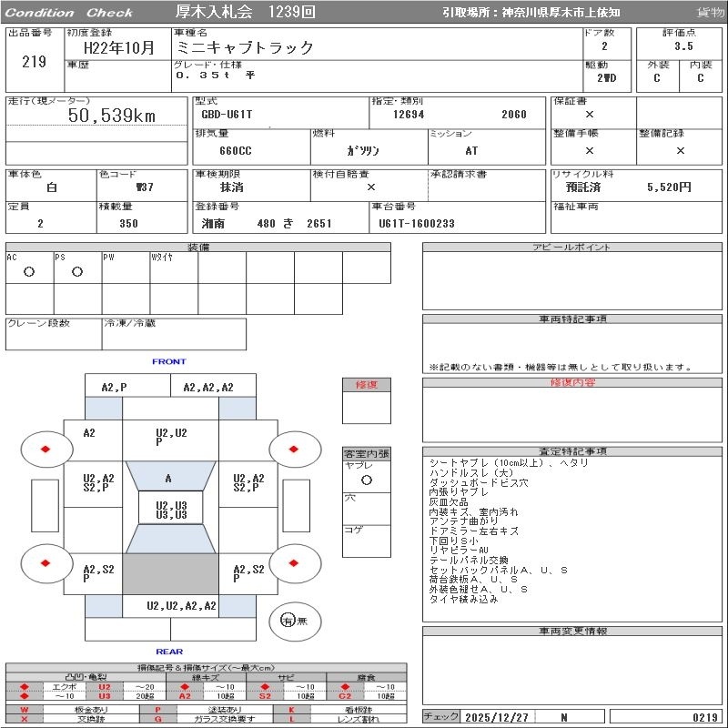The image size is (728, 728).
Task: Click the front-left wheel red diamond marker
Action: point(45,449)
